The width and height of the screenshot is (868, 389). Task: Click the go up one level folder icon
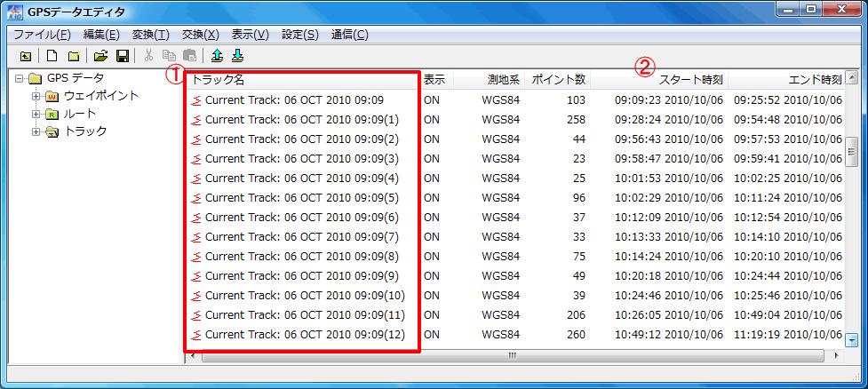(25, 57)
